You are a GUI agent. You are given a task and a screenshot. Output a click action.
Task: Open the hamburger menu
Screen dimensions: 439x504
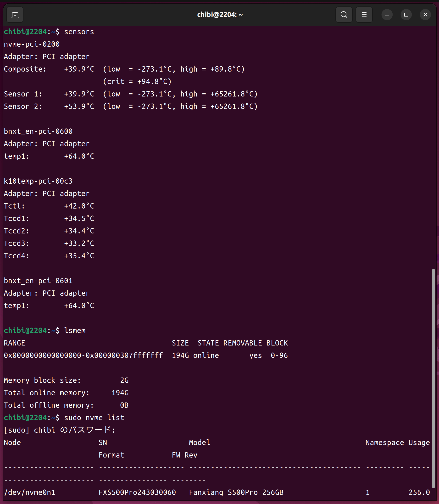coord(364,15)
